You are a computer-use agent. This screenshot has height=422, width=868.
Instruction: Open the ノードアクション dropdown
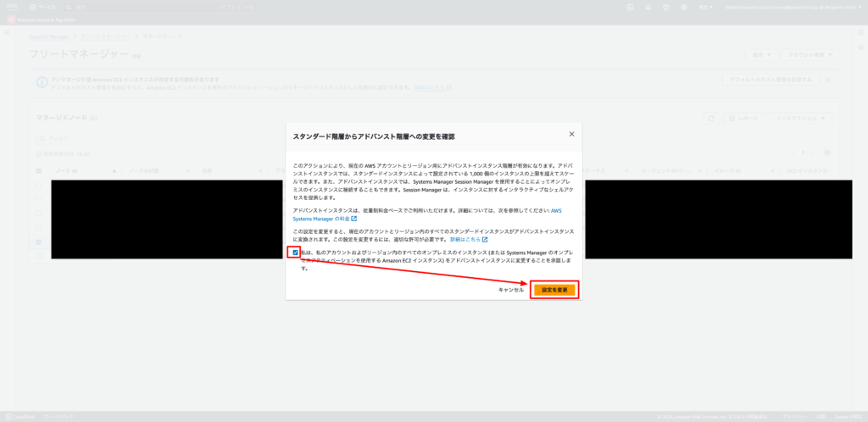(x=801, y=119)
